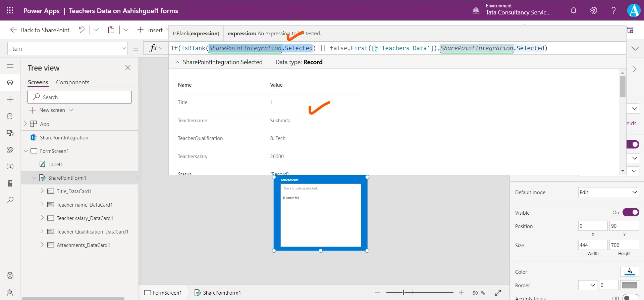Open the Search magnifier pane icon
Viewport: 644px width, 300px height.
pyautogui.click(x=10, y=200)
